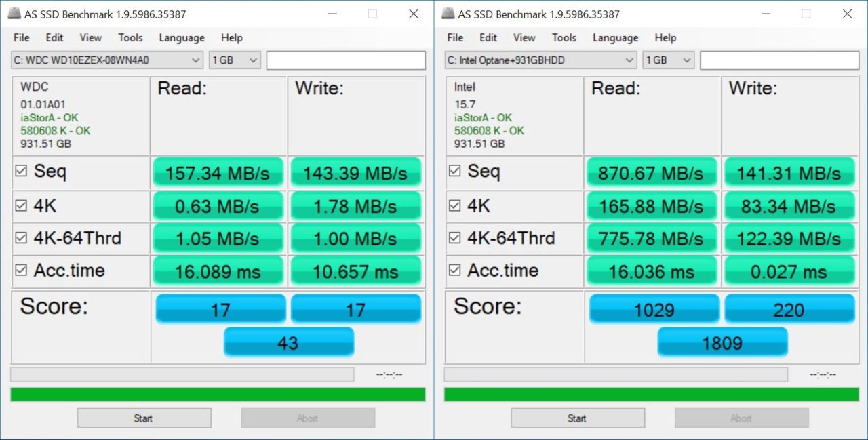Screen dimensions: 868x440
Task: Click the read score 1029
Action: point(654,309)
